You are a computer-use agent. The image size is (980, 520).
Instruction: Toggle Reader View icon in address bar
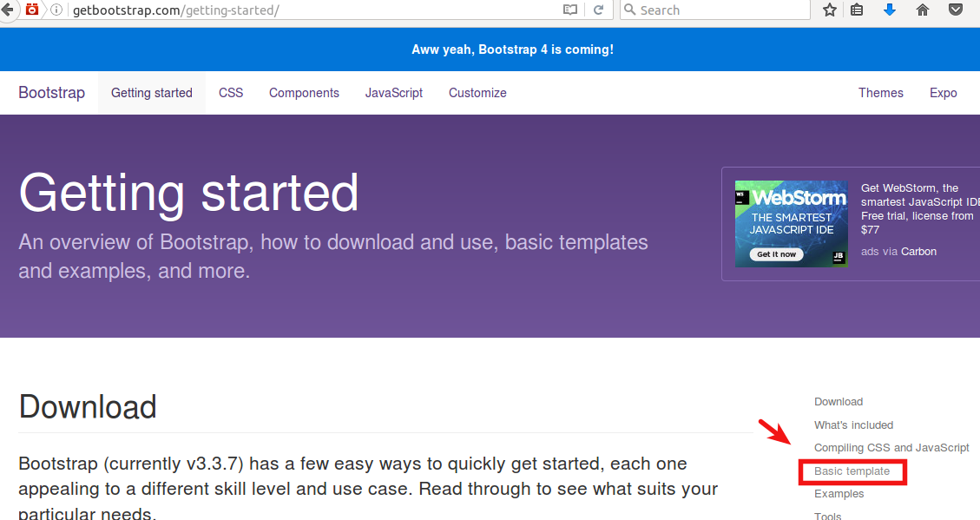570,10
